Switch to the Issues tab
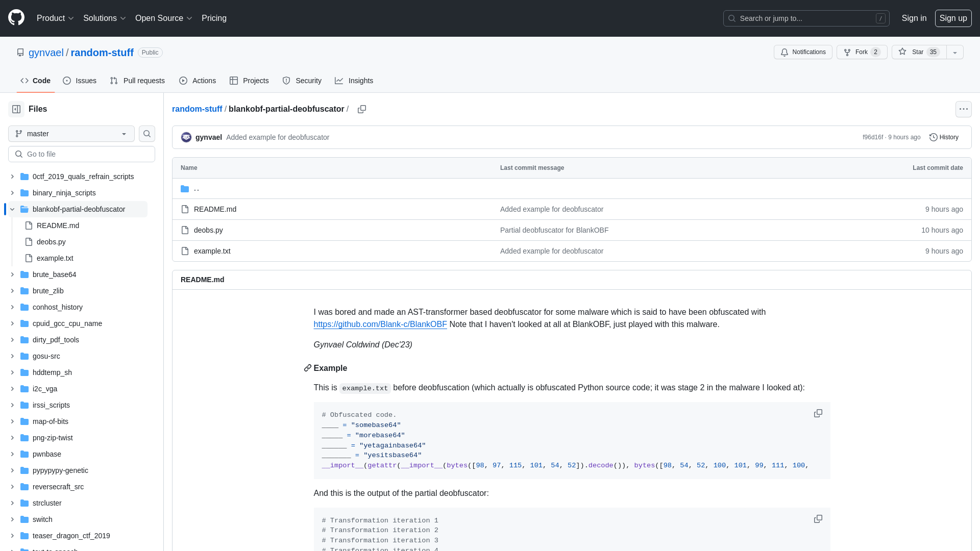 [x=80, y=81]
